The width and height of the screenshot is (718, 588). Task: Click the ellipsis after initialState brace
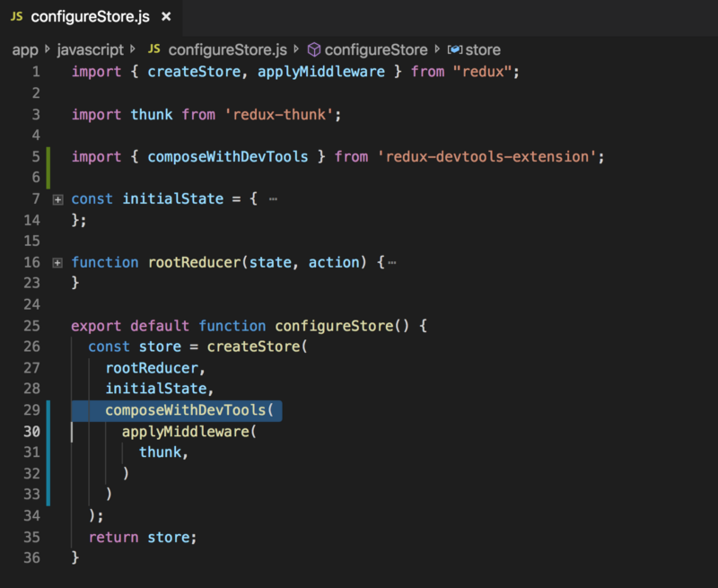(273, 199)
